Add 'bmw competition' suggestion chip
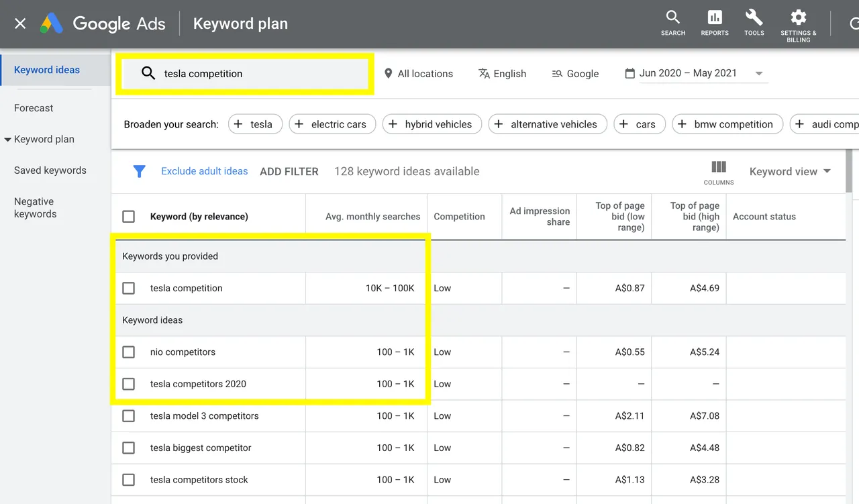The width and height of the screenshot is (859, 504). pyautogui.click(x=727, y=124)
